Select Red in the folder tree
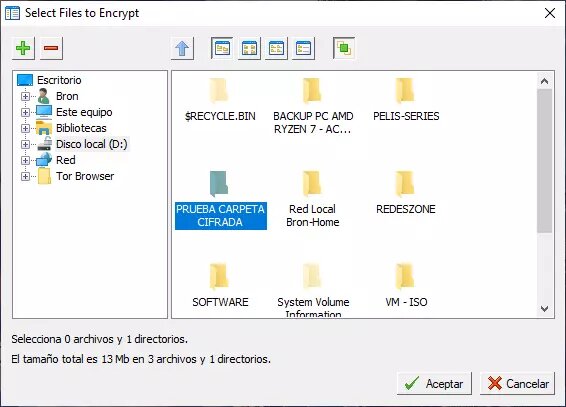The width and height of the screenshot is (566, 407). [x=66, y=160]
